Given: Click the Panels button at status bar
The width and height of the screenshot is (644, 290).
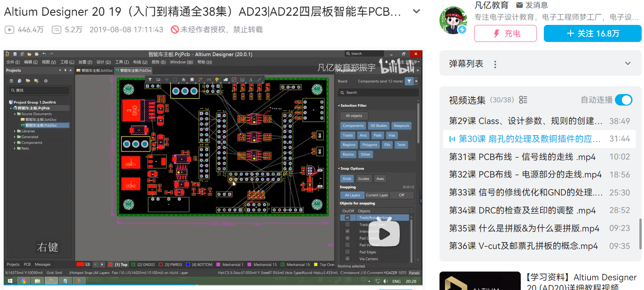Looking at the screenshot, I should 414,273.
